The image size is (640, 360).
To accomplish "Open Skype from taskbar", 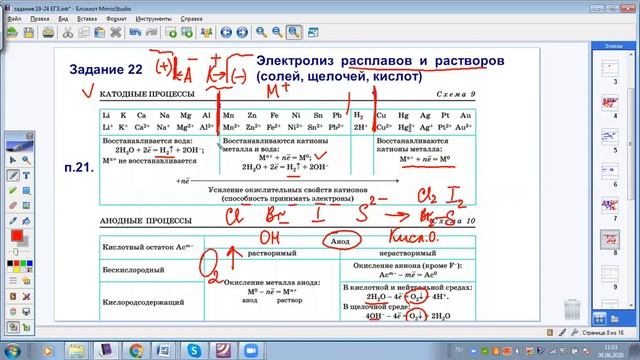I will click(x=194, y=351).
